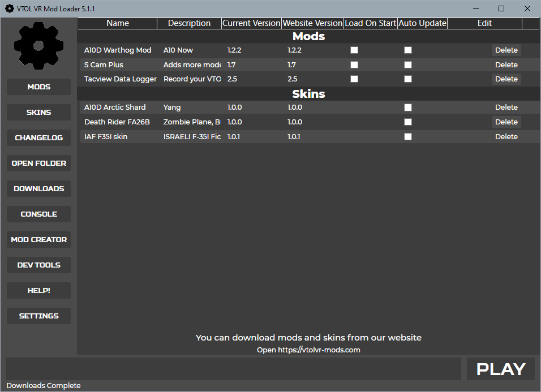
Task: Select the IAF F35I skin name
Action: click(x=106, y=137)
